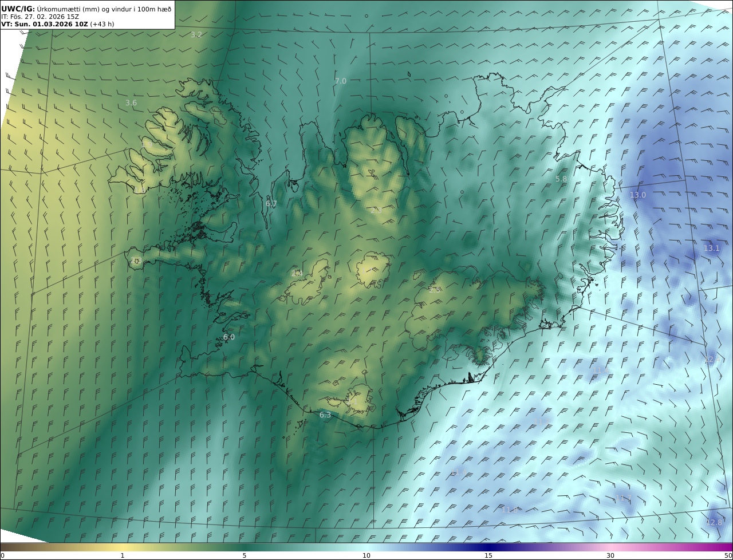Click the '(+43 h)' forecast offset text
733x560 pixels.
click(101, 25)
